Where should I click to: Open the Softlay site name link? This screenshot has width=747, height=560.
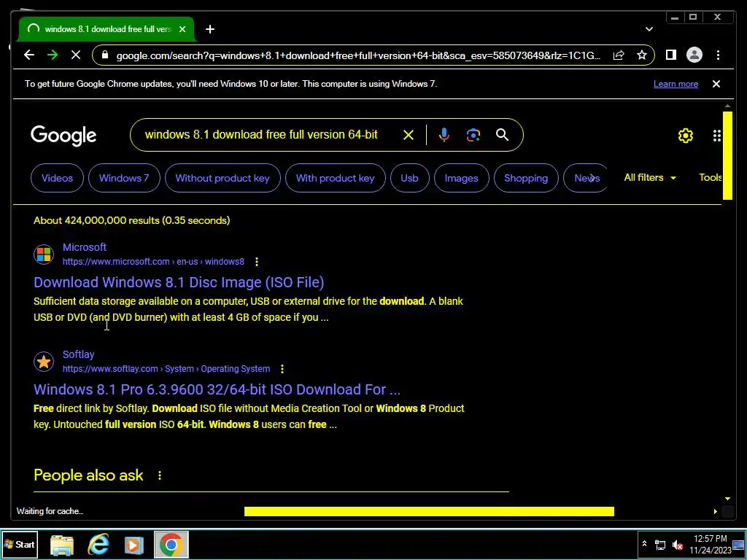(x=79, y=354)
